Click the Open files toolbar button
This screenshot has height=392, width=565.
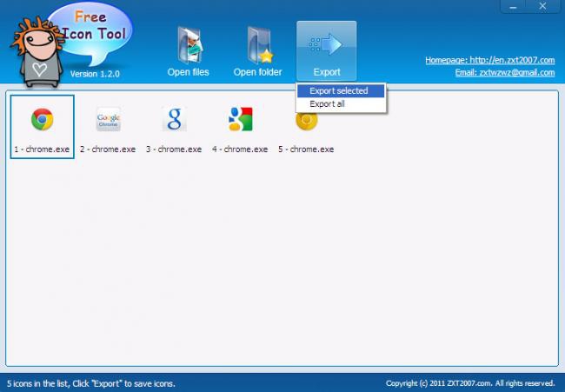(188, 51)
